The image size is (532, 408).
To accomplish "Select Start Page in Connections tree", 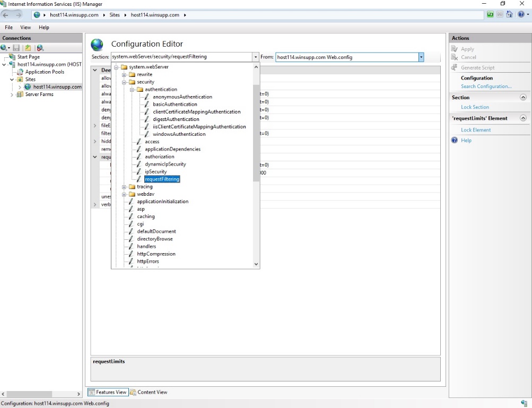I will pyautogui.click(x=29, y=57).
